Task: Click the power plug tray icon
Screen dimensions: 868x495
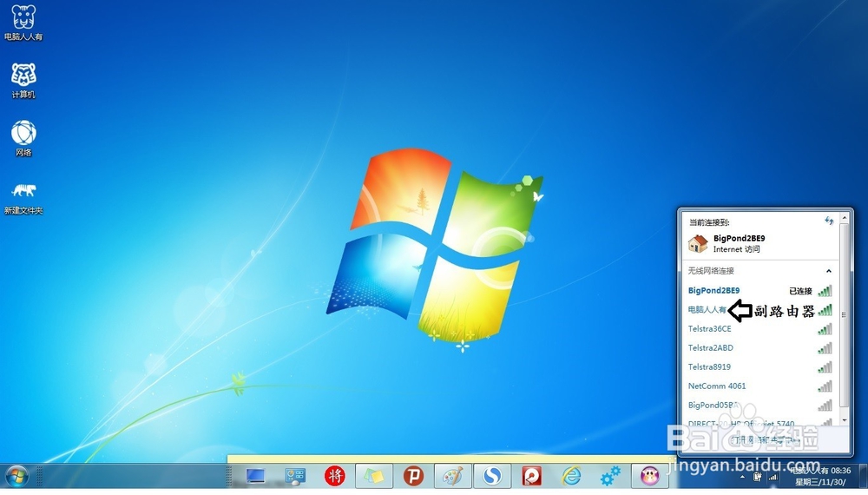Action: (757, 477)
